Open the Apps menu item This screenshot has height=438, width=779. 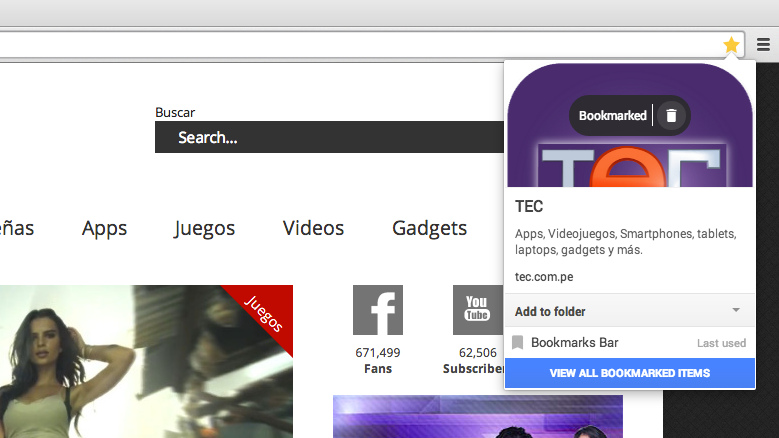tap(104, 228)
